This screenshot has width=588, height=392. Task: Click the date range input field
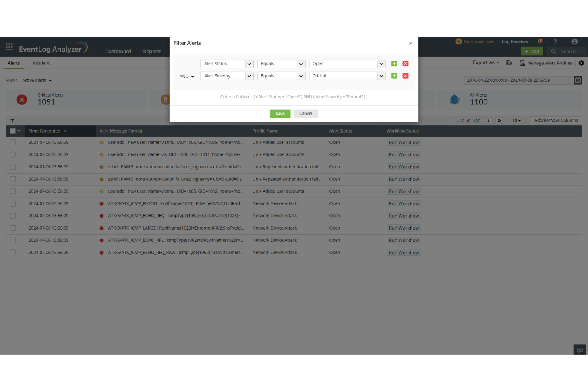point(516,80)
